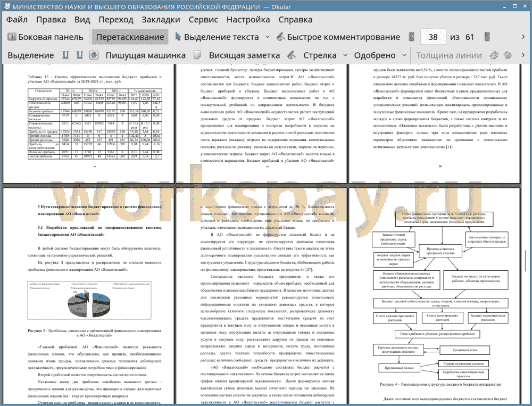Click the chapter heading '3 Пути совершенствования'

99,210
